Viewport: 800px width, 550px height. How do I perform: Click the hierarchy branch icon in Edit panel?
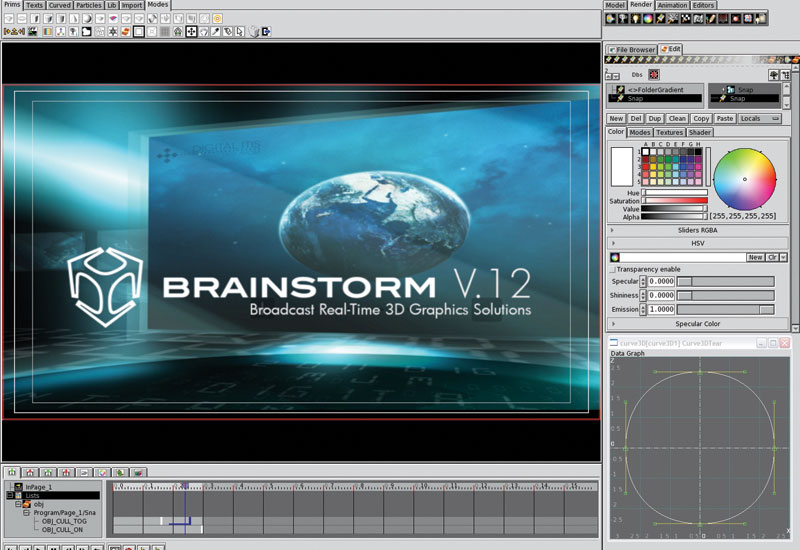[785, 75]
